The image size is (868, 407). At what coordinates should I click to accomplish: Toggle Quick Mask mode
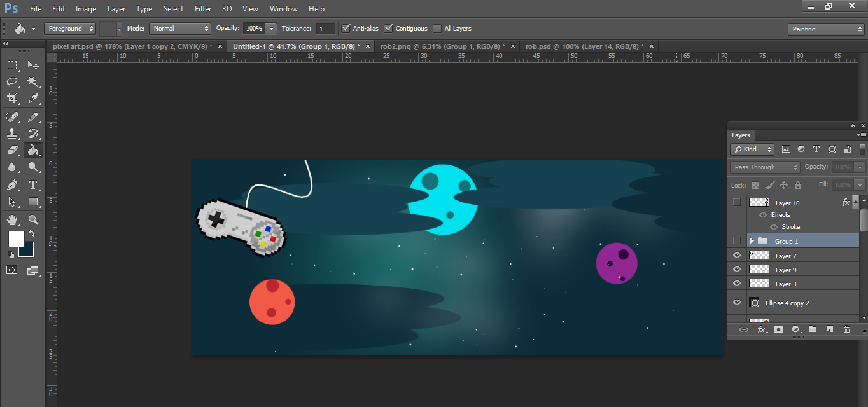12,270
